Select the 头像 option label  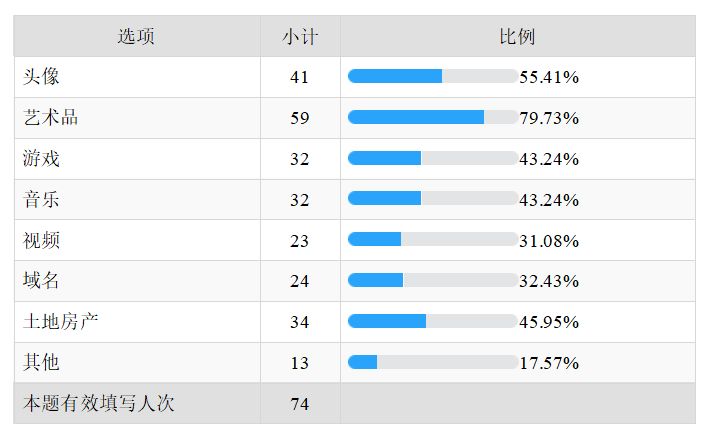pyautogui.click(x=41, y=77)
